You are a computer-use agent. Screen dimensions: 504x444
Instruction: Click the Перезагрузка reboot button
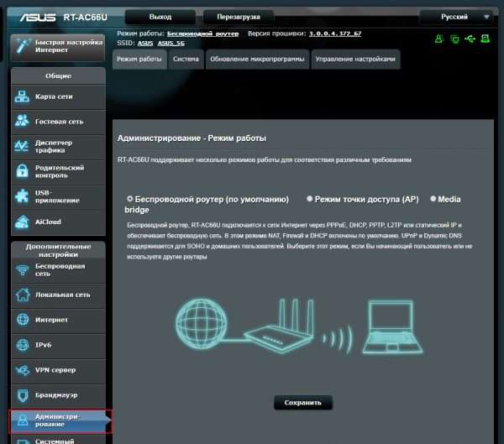click(x=239, y=17)
